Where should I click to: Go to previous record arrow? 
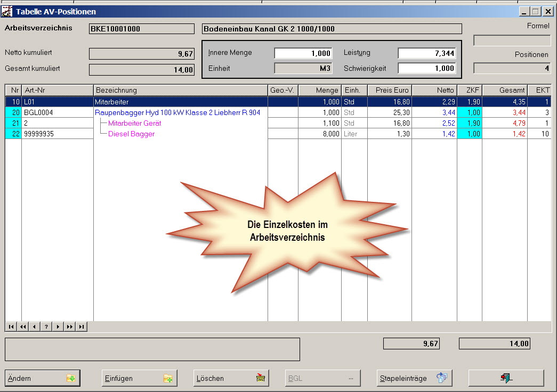coord(34,326)
